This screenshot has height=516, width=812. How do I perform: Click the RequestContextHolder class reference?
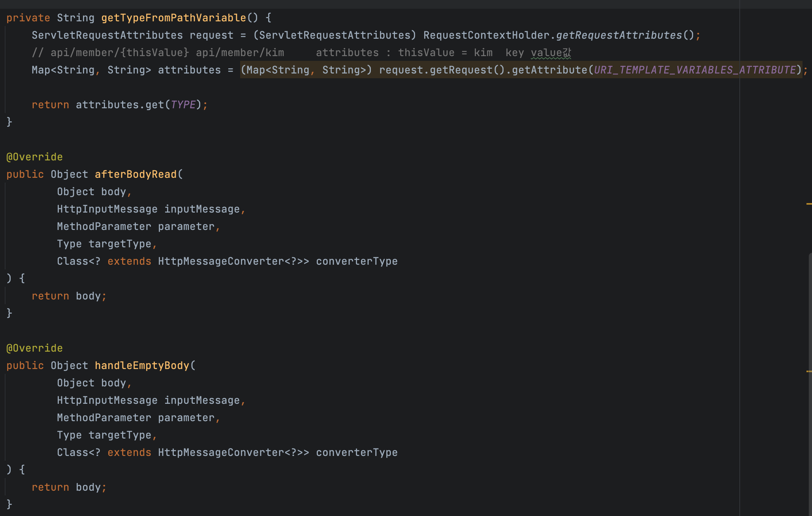click(486, 35)
